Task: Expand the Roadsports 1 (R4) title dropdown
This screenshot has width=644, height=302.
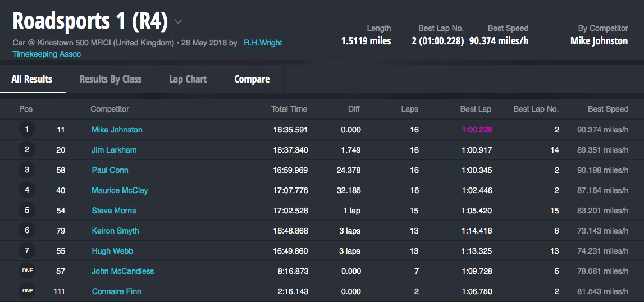Action: (178, 22)
